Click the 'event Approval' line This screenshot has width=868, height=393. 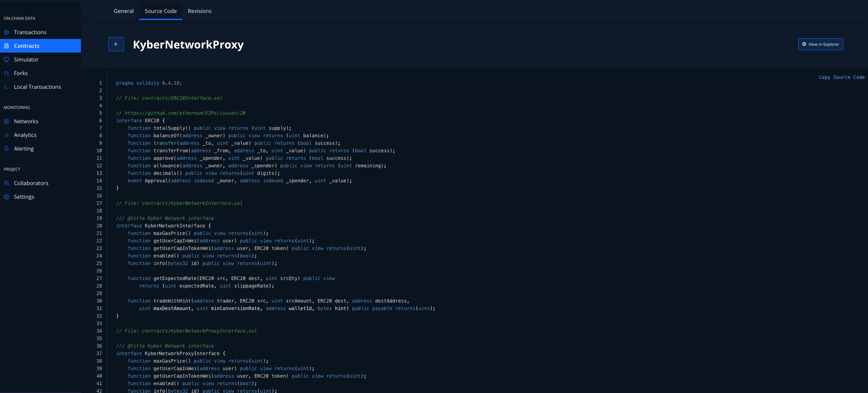240,181
